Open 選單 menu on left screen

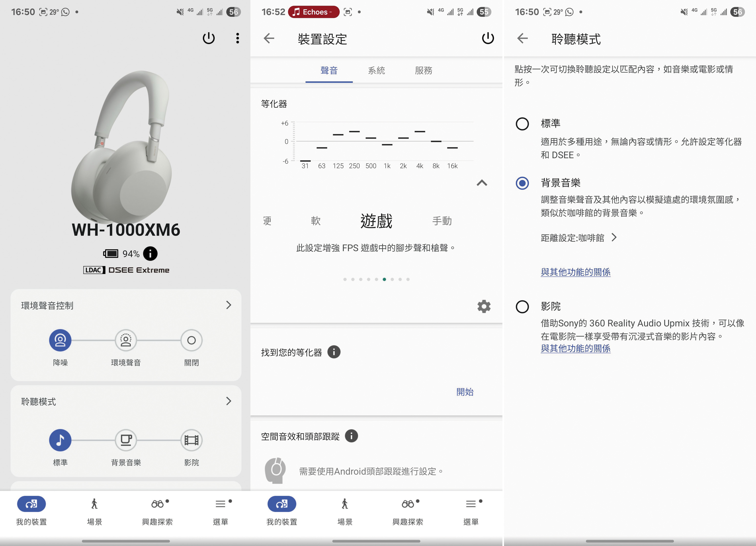tap(220, 511)
